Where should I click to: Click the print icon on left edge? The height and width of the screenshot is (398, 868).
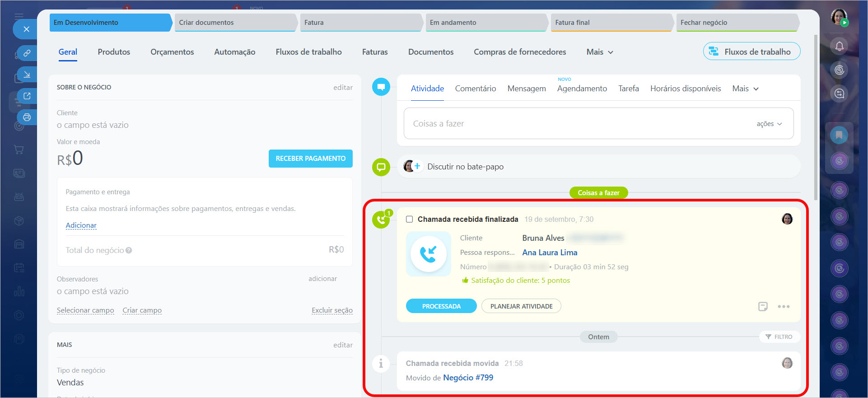(x=27, y=117)
